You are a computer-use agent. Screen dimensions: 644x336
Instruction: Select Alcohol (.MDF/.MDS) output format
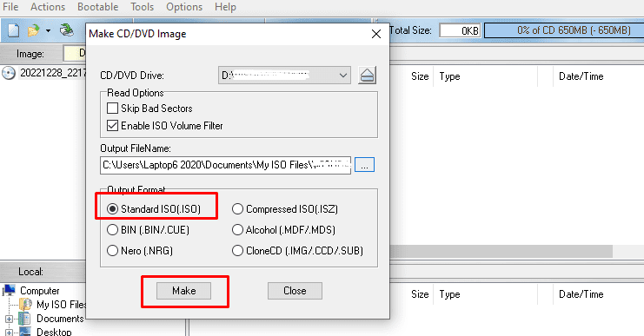pos(237,230)
